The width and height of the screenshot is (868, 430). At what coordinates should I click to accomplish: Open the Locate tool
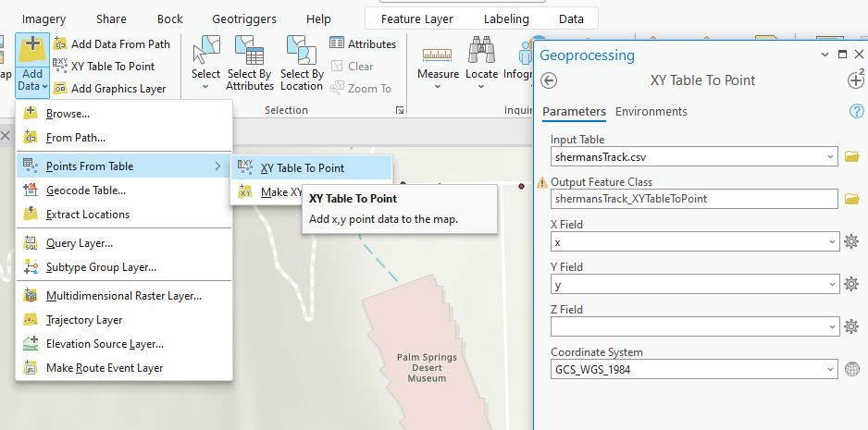point(481,52)
